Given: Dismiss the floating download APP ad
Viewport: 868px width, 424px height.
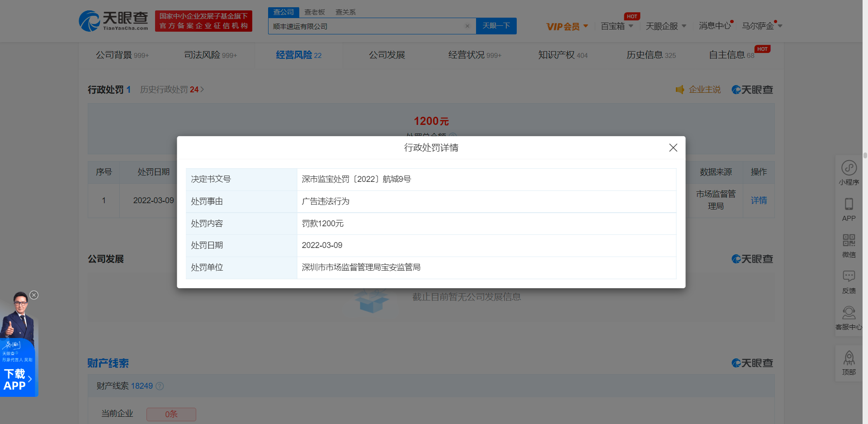Looking at the screenshot, I should (34, 295).
